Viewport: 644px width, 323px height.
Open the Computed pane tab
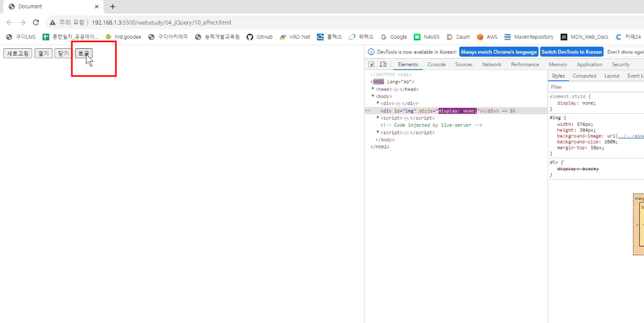pos(584,76)
